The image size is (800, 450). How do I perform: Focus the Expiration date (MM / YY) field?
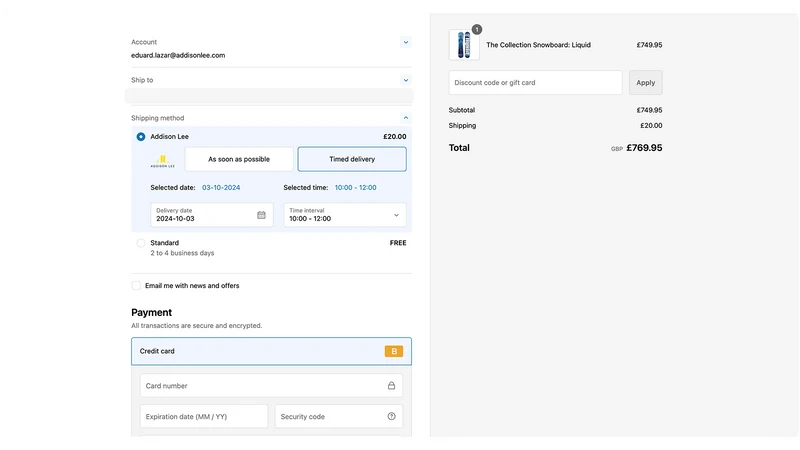204,416
